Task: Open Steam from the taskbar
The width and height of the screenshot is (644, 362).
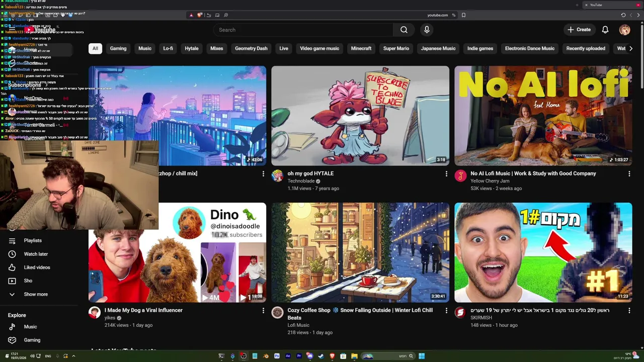Action: 321,356
